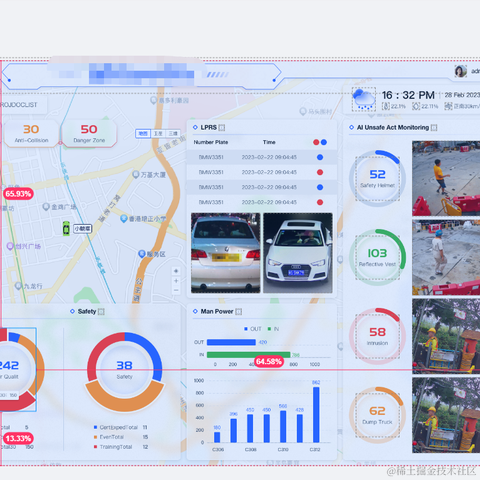This screenshot has width=480, height=480.
Task: Click the expand icon beside AI Unsafe Act Monitoring
Action: click(x=434, y=128)
